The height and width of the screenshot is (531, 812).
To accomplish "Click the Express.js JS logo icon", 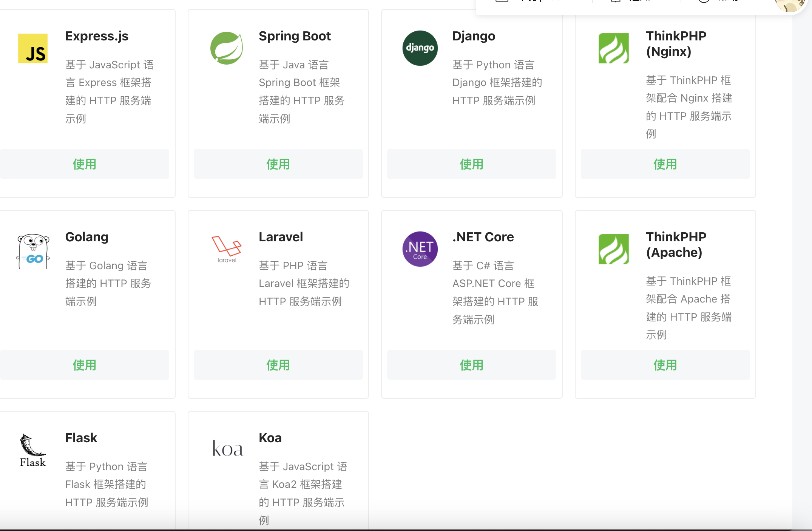I will point(33,48).
